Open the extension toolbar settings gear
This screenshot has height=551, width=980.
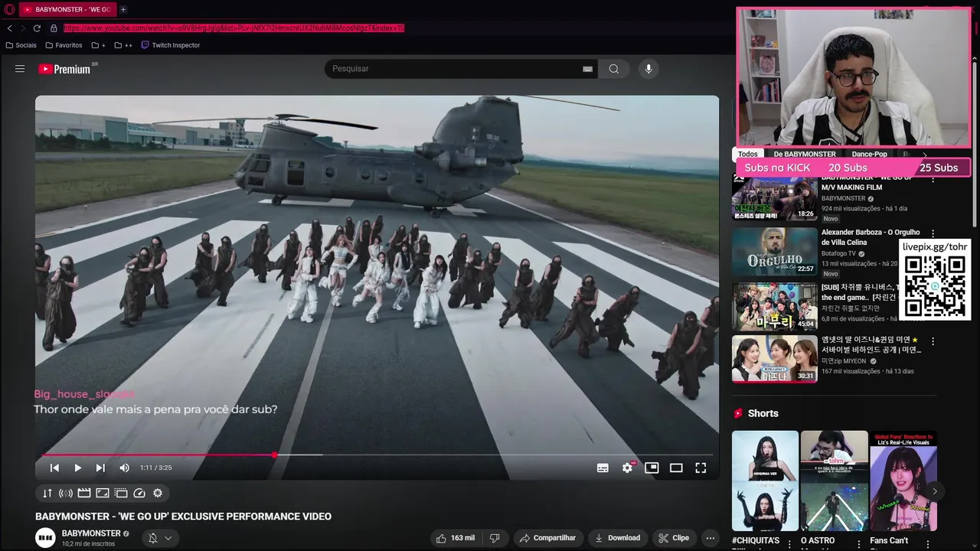[x=158, y=494]
